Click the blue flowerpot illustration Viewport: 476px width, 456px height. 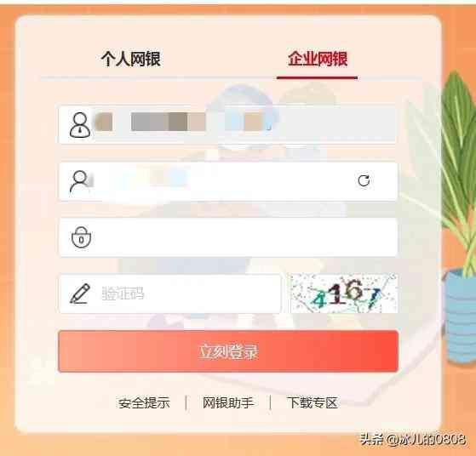(462, 316)
